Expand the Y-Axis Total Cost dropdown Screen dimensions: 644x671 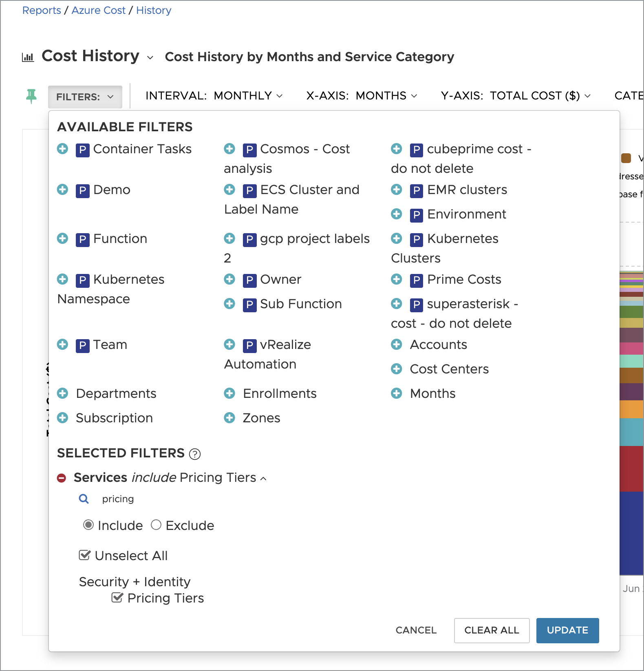point(516,96)
